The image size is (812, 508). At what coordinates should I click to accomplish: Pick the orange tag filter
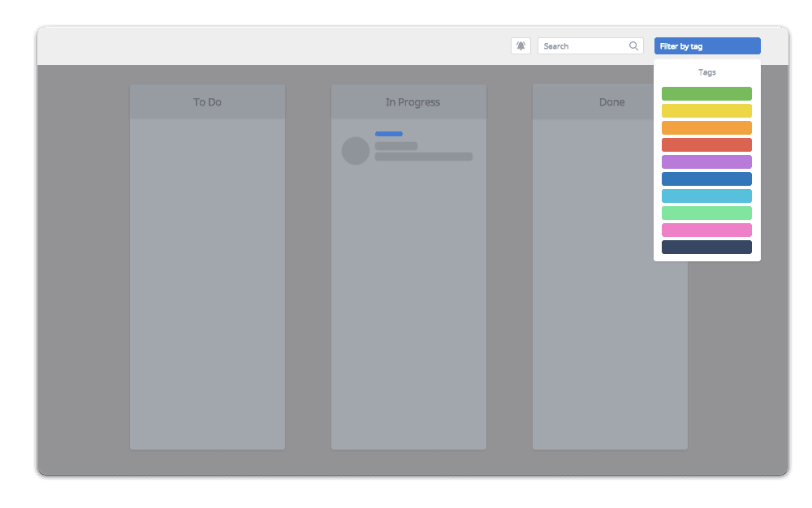(706, 128)
